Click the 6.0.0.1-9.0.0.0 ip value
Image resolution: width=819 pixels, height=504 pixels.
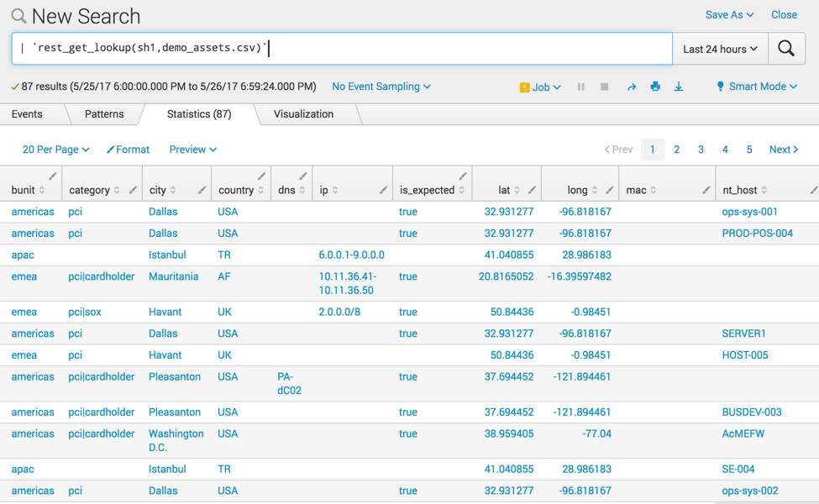click(351, 255)
